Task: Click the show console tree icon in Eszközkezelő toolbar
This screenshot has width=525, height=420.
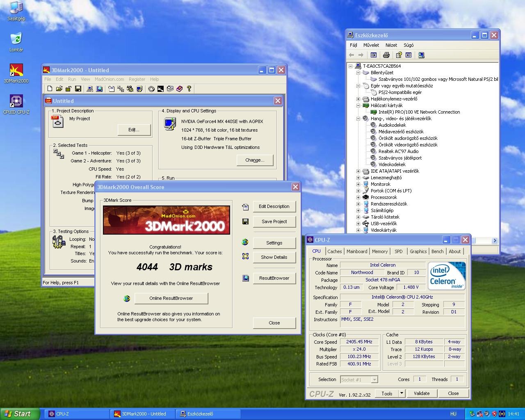Action: pos(374,55)
